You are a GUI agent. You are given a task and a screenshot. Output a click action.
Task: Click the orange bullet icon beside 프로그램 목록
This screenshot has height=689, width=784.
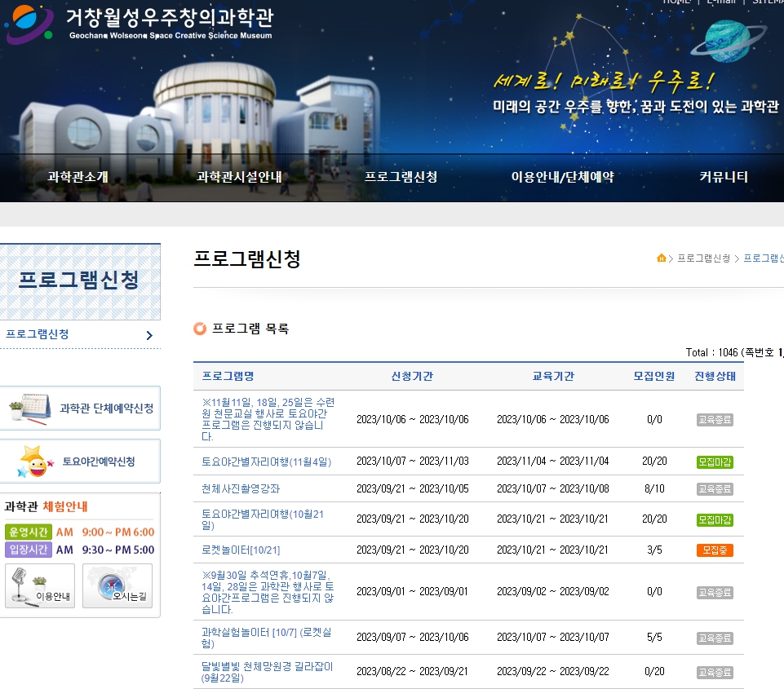tap(200, 329)
